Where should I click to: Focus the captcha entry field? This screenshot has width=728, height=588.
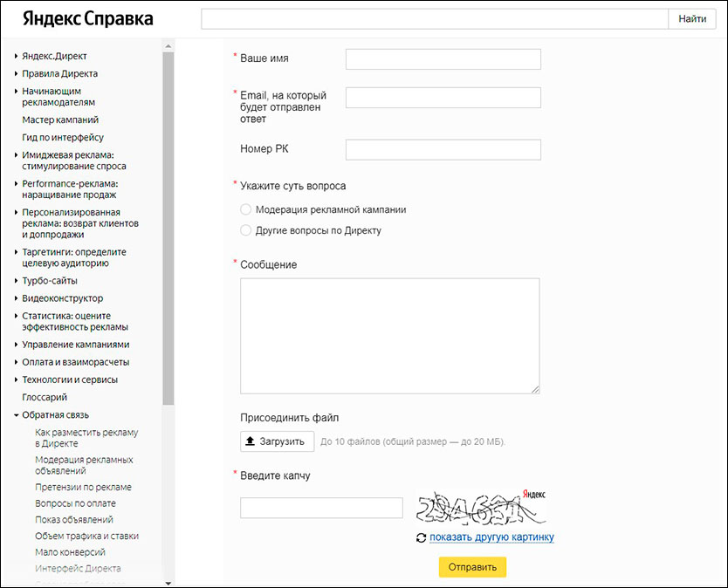321,508
